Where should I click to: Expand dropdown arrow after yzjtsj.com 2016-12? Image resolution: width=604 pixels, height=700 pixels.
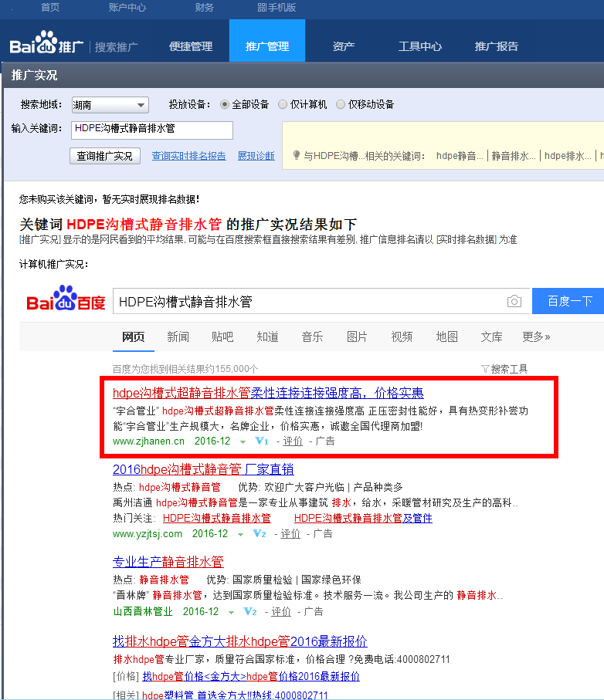tap(240, 534)
